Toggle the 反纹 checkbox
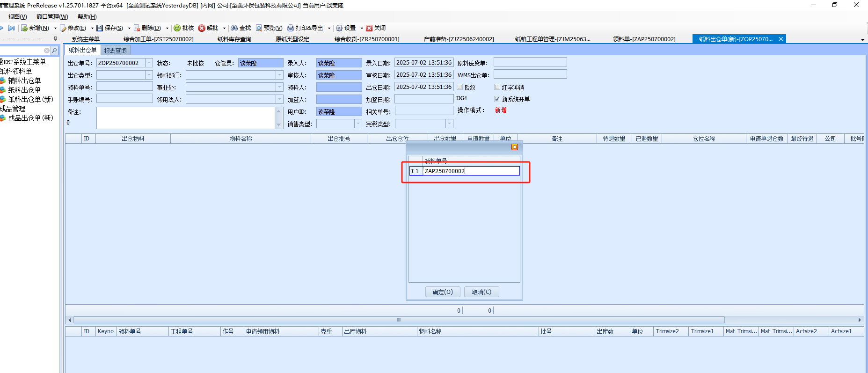The height and width of the screenshot is (373, 868). pos(460,87)
